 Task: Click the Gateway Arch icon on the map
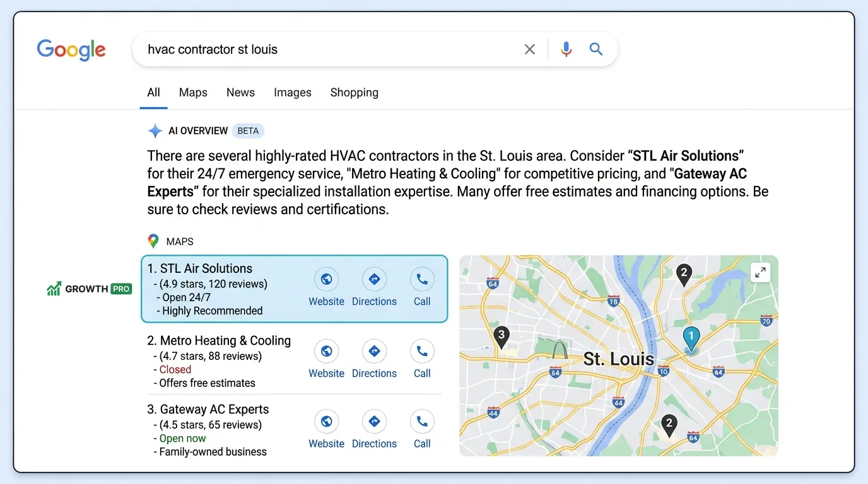pyautogui.click(x=560, y=350)
